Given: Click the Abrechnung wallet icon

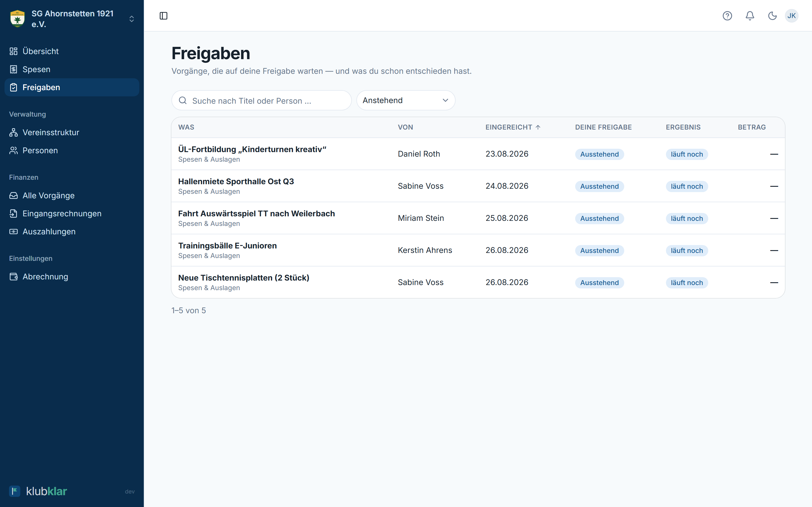Looking at the screenshot, I should coord(14,277).
